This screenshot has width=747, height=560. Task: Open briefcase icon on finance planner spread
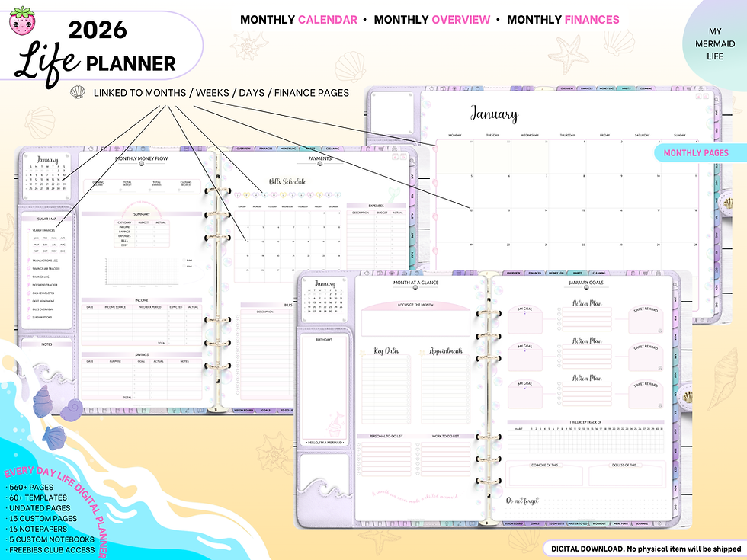[130, 148]
